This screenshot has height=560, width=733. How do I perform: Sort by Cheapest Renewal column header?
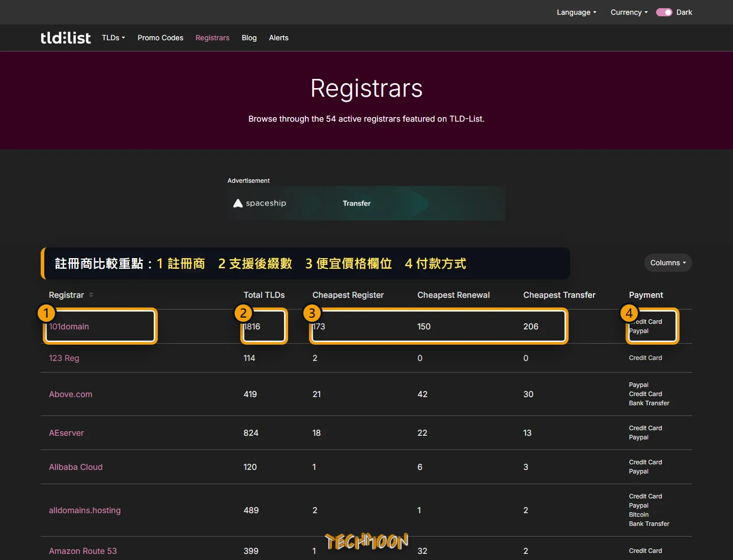click(x=454, y=295)
